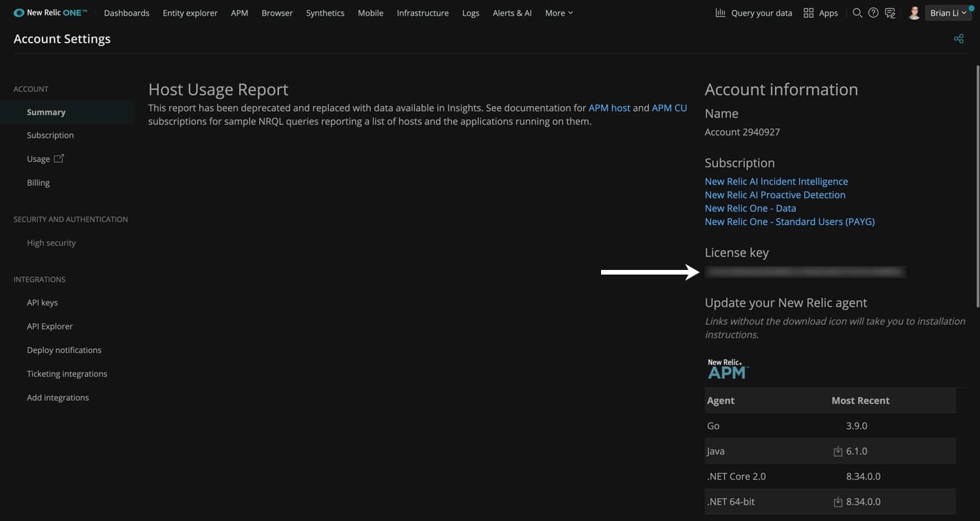The image size is (980, 521).
Task: Click the Java version 6.1.0
Action: coord(857,451)
